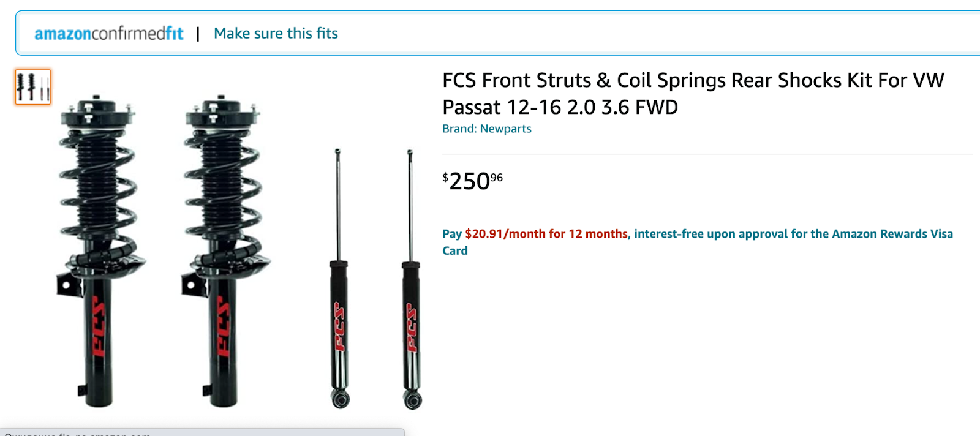
Task: Click the word 'Card' on the offer's second line
Action: click(x=455, y=250)
